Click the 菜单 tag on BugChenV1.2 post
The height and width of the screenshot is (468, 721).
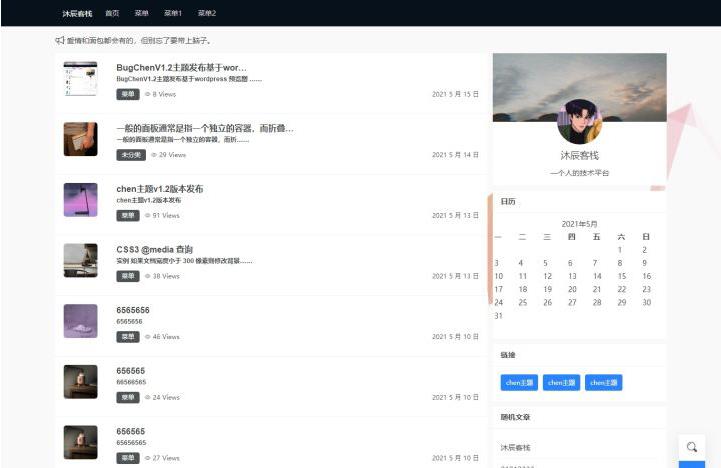(128, 94)
